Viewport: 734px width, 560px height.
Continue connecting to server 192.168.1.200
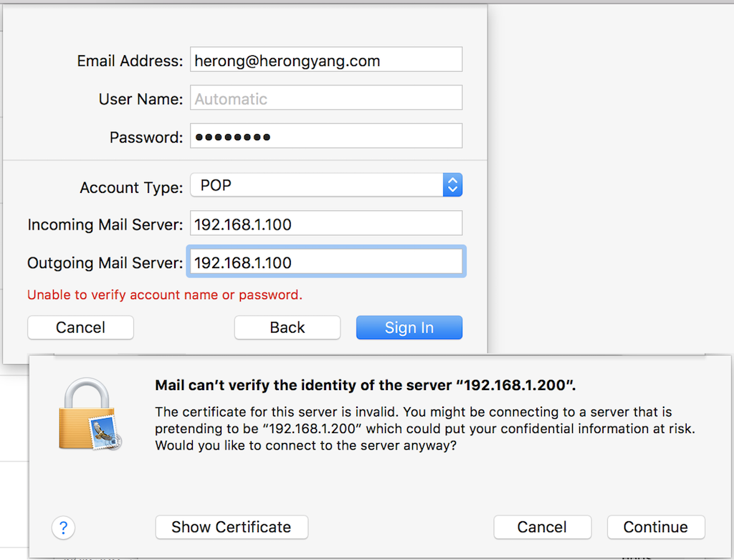[x=655, y=527]
